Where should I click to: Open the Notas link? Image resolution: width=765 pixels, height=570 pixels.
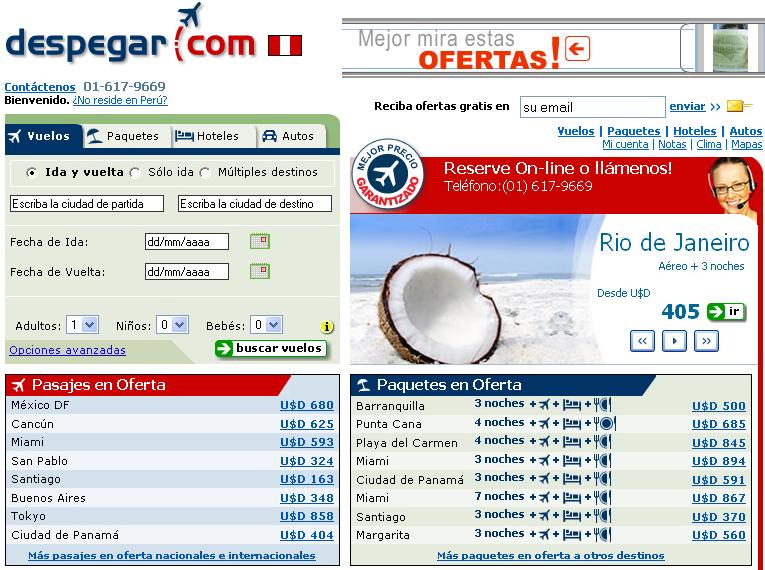672,144
